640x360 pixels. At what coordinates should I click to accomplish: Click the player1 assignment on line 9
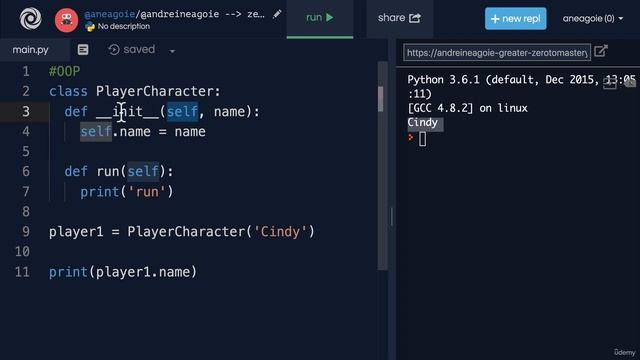[x=182, y=232]
